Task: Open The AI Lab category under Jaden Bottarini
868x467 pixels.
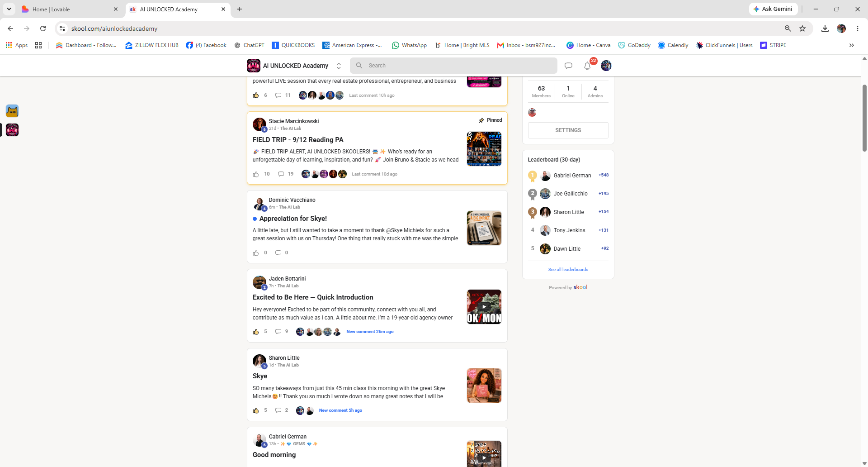Action: (x=288, y=286)
